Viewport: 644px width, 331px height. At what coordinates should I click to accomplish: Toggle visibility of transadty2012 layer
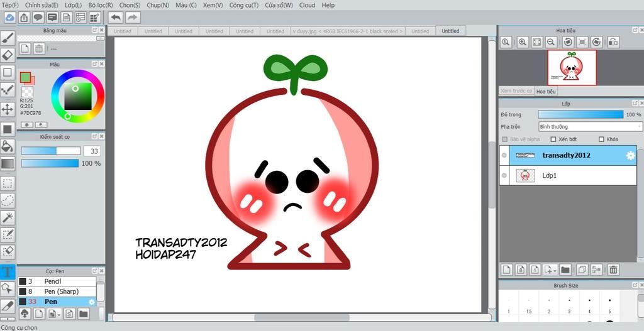(x=504, y=156)
